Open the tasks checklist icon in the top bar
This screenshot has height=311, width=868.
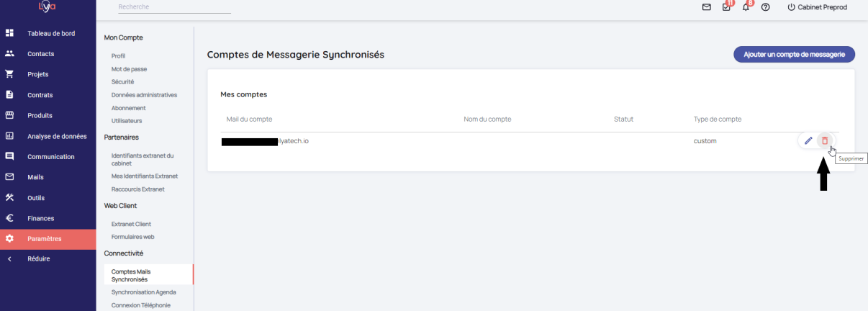[x=726, y=7]
